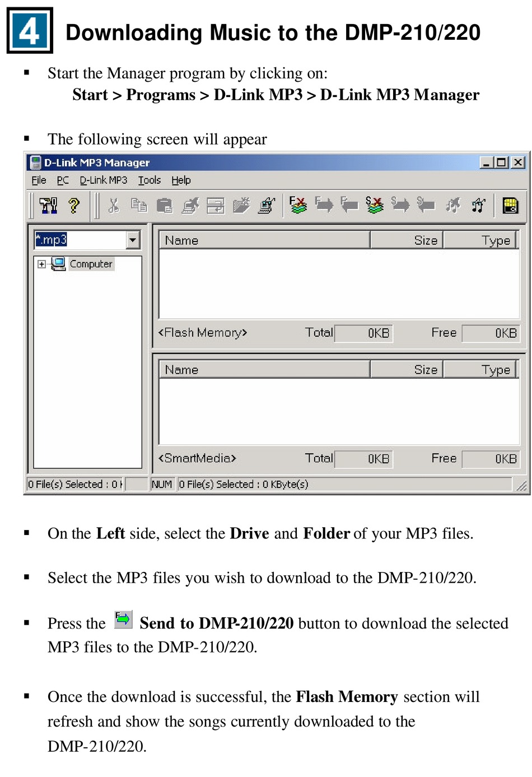Screen dimensions: 532x777
Task: Open the PC menu
Action: pyautogui.click(x=63, y=180)
